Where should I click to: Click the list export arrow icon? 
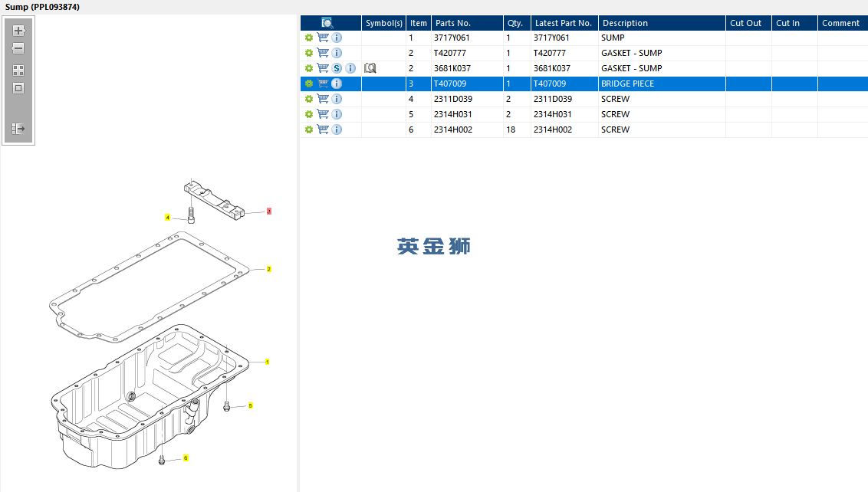click(x=18, y=129)
